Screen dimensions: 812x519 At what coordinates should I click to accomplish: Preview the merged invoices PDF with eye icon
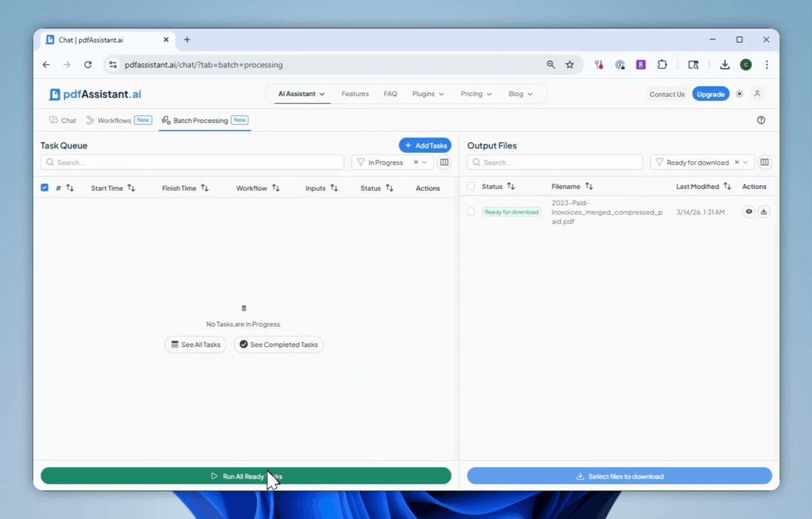pyautogui.click(x=749, y=212)
